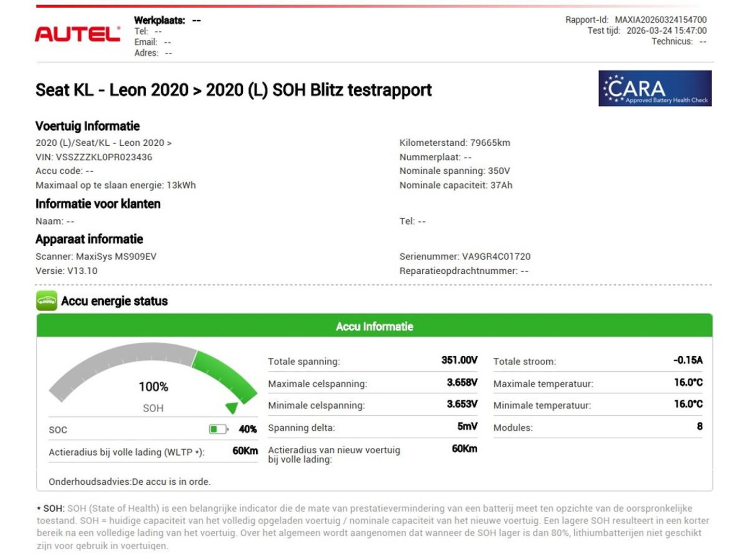This screenshot has height=560, width=747.
Task: Click the AUTEL logo
Action: tap(77, 33)
